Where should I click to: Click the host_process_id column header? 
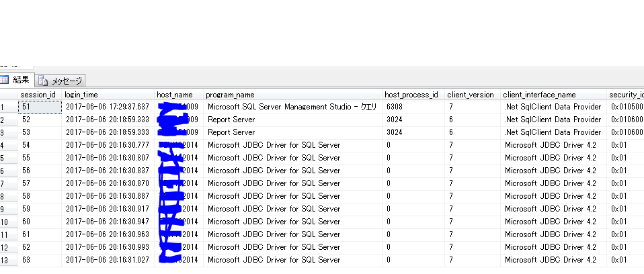[413, 95]
